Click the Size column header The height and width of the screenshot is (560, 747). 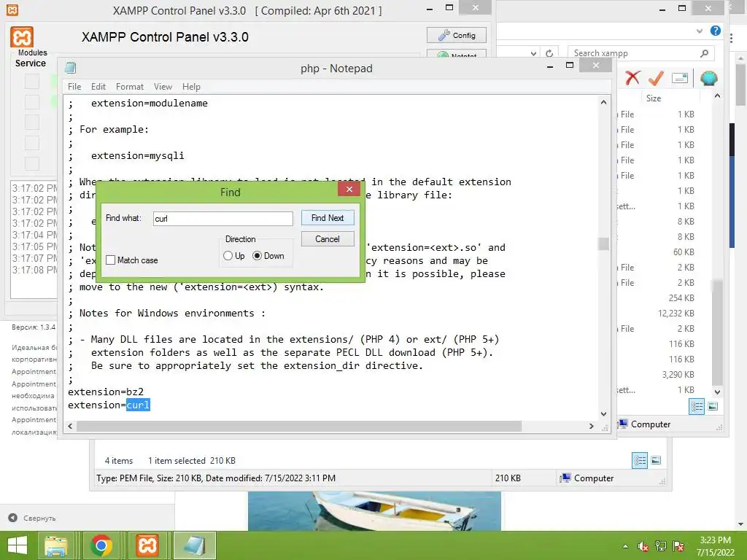(654, 98)
